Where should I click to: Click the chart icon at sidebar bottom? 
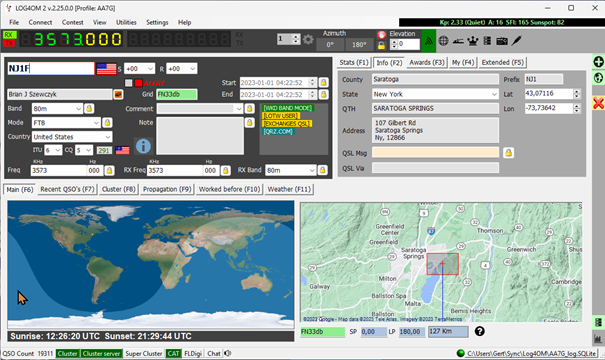tap(598, 339)
